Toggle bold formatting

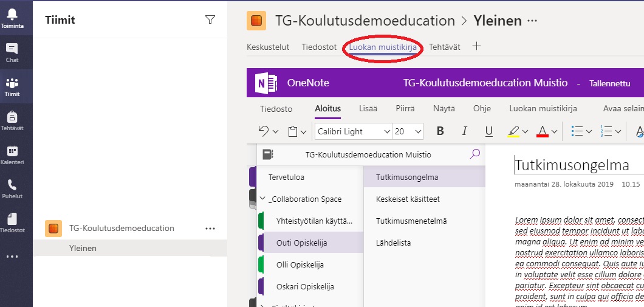coord(440,131)
